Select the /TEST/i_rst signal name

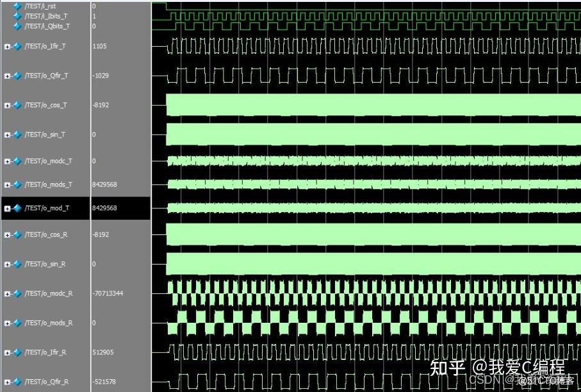(40, 6)
